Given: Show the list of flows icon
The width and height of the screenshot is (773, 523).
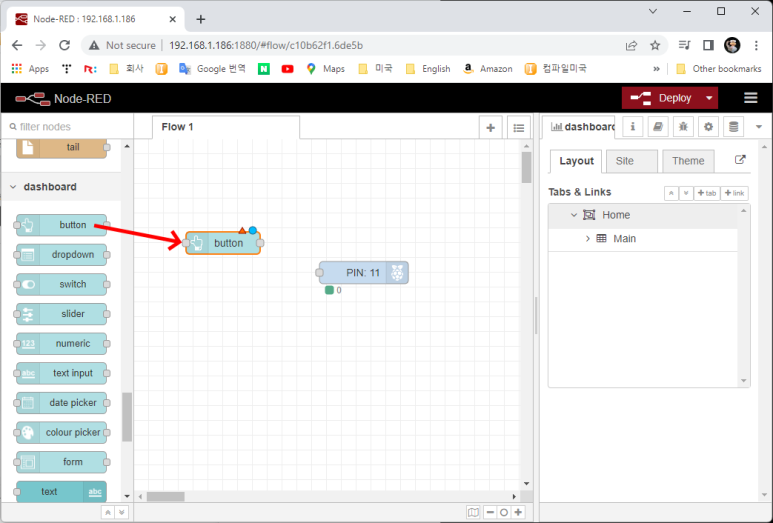Looking at the screenshot, I should (x=518, y=127).
